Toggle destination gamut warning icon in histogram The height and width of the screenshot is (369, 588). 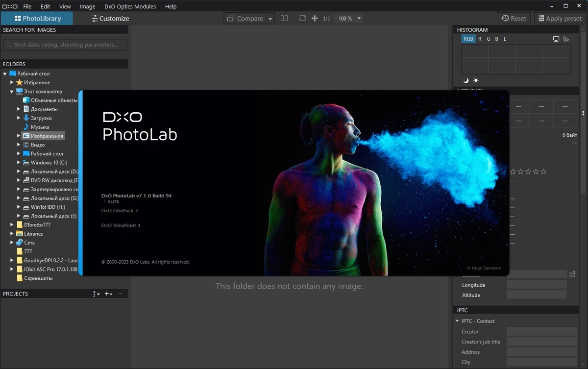point(566,39)
